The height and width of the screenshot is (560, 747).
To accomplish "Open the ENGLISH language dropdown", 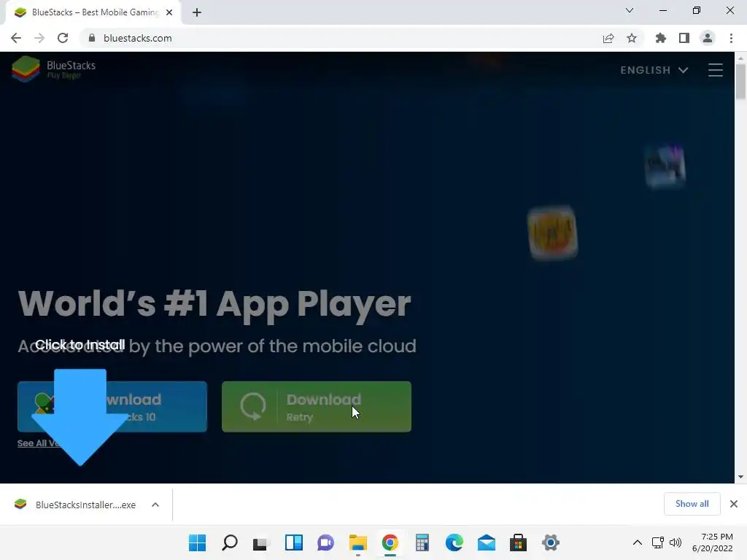I will coord(654,70).
